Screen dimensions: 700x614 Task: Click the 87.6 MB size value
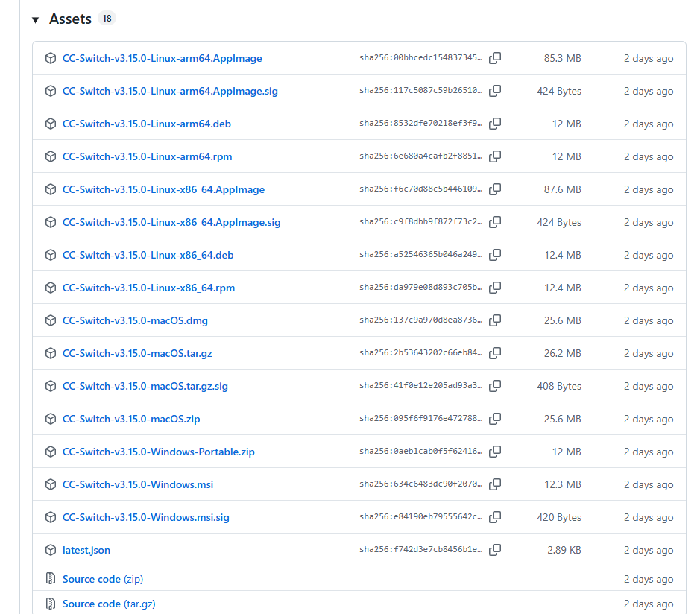pyautogui.click(x=563, y=190)
